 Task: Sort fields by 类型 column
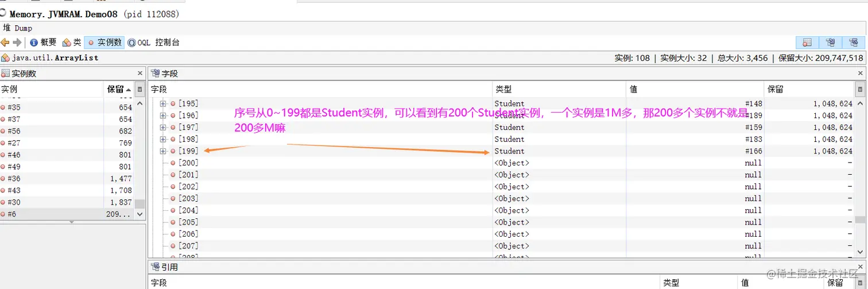(x=559, y=90)
